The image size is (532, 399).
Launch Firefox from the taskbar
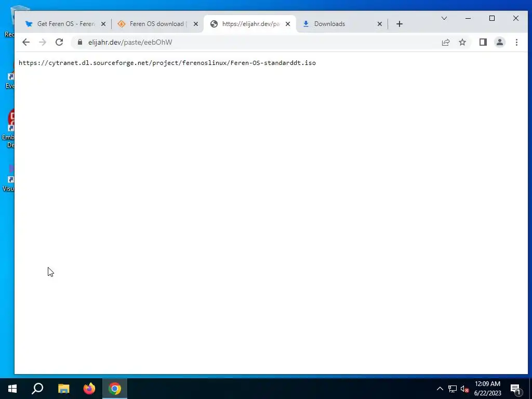click(x=89, y=389)
